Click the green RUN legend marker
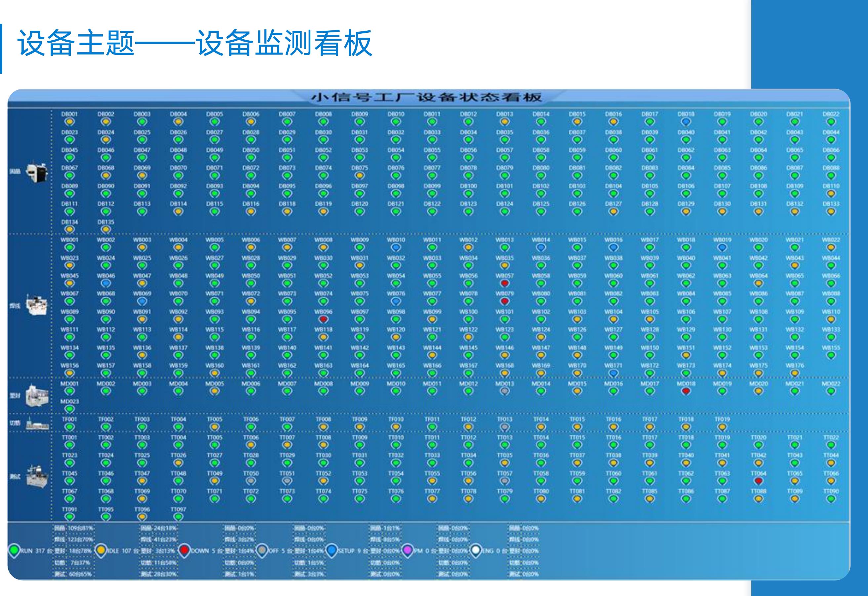Image resolution: width=868 pixels, height=596 pixels. coord(14,551)
